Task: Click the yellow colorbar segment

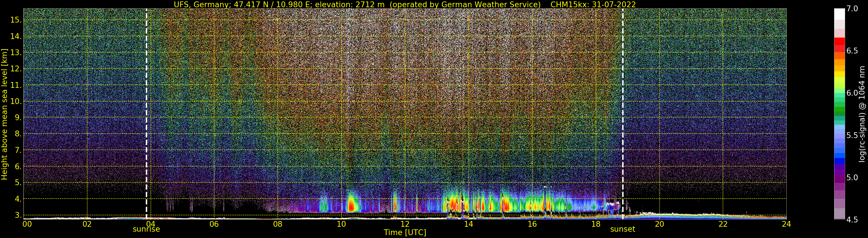Action: (x=839, y=74)
